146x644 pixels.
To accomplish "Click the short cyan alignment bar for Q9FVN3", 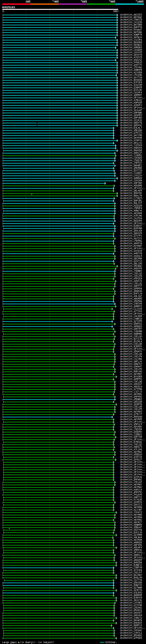I will [x=54, y=183].
